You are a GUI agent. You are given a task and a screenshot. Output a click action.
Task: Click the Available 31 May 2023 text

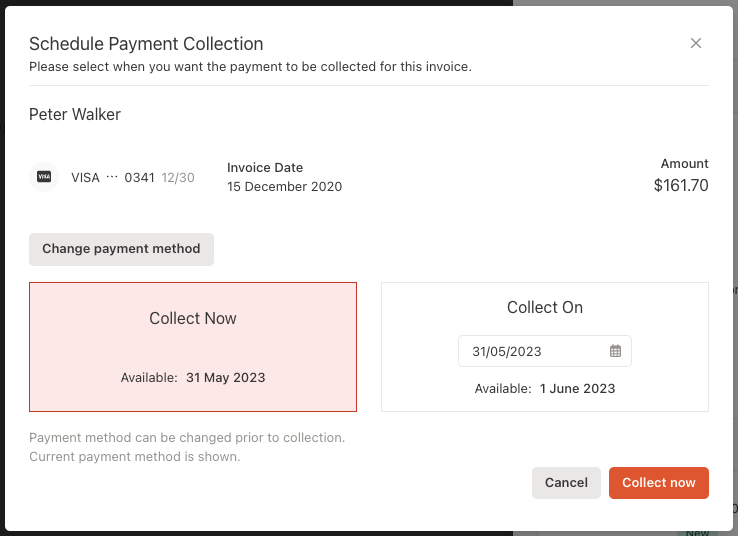click(x=193, y=378)
